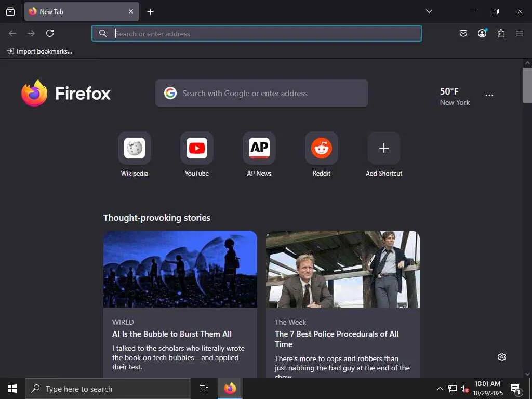This screenshot has height=399, width=532.
Task: Click the Firefox logo on new tab page
Action: (x=66, y=93)
